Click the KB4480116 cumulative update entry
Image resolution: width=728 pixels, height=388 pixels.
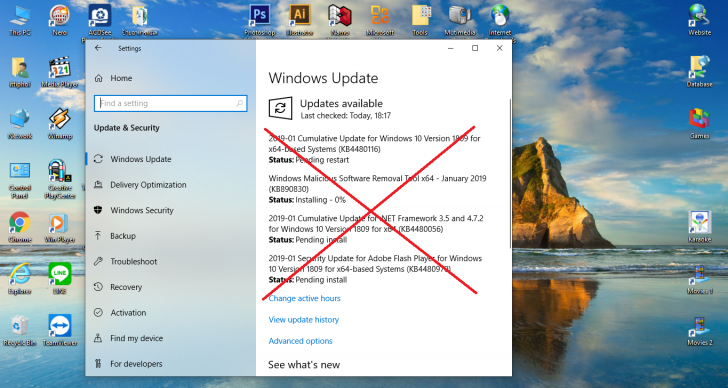pyautogui.click(x=375, y=149)
